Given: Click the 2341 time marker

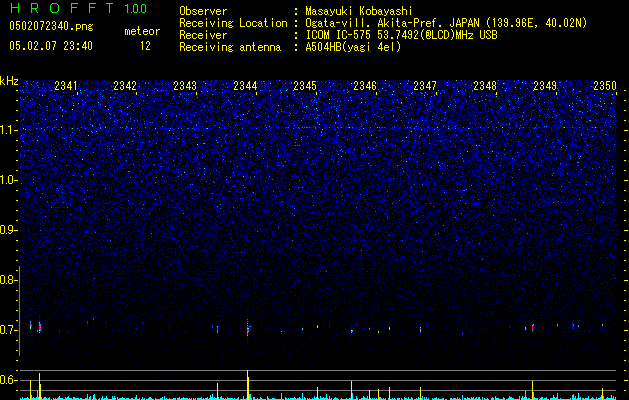Looking at the screenshot, I should point(65,85).
